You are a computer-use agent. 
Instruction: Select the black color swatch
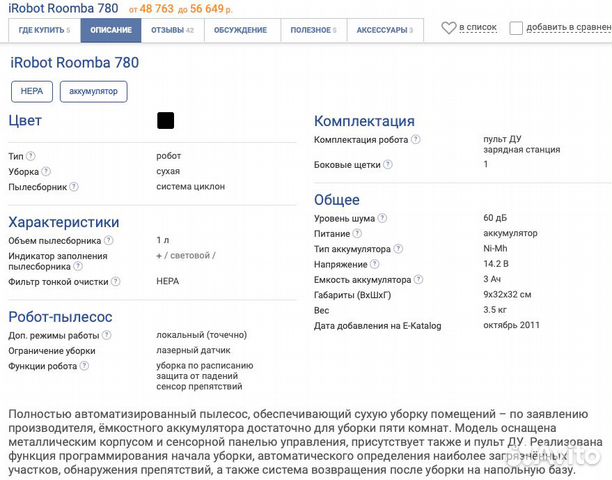pyautogui.click(x=165, y=121)
